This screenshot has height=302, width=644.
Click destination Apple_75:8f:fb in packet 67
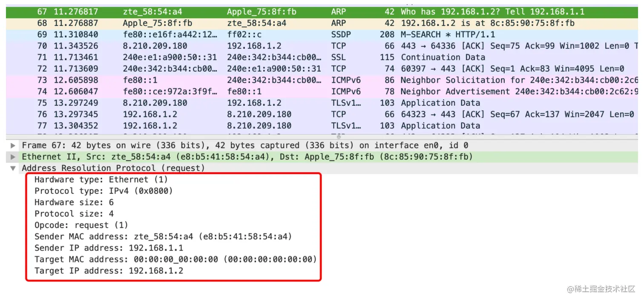(262, 12)
